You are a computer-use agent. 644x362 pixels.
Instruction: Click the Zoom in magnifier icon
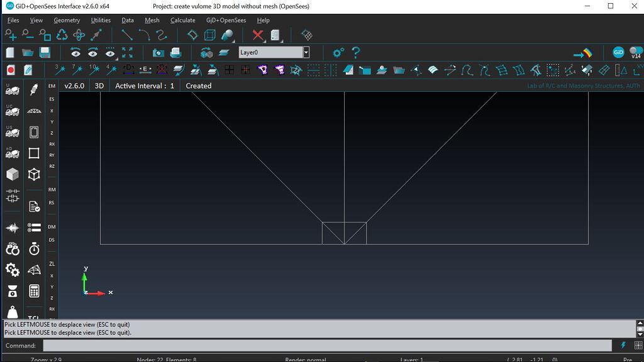(11, 35)
